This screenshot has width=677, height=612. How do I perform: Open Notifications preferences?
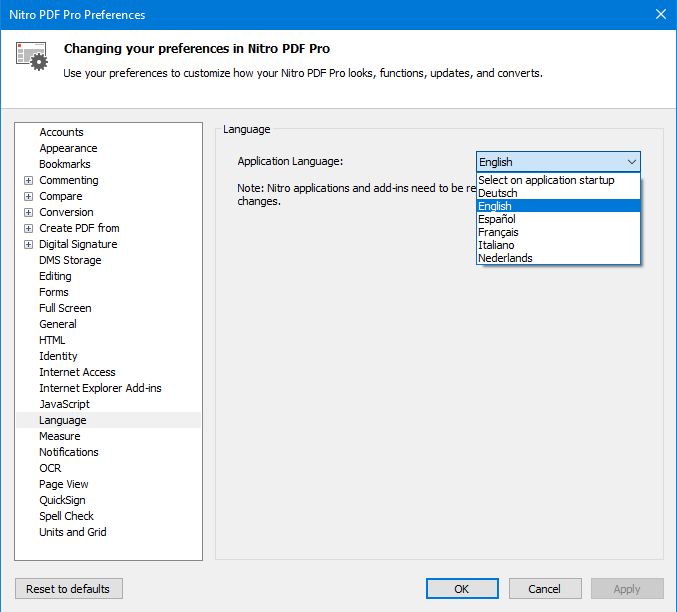click(69, 452)
